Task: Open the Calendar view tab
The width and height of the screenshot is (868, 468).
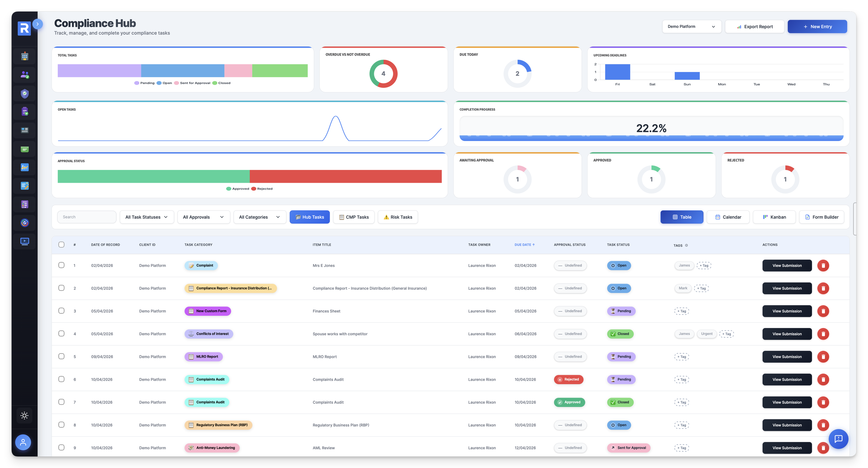Action: click(x=728, y=217)
